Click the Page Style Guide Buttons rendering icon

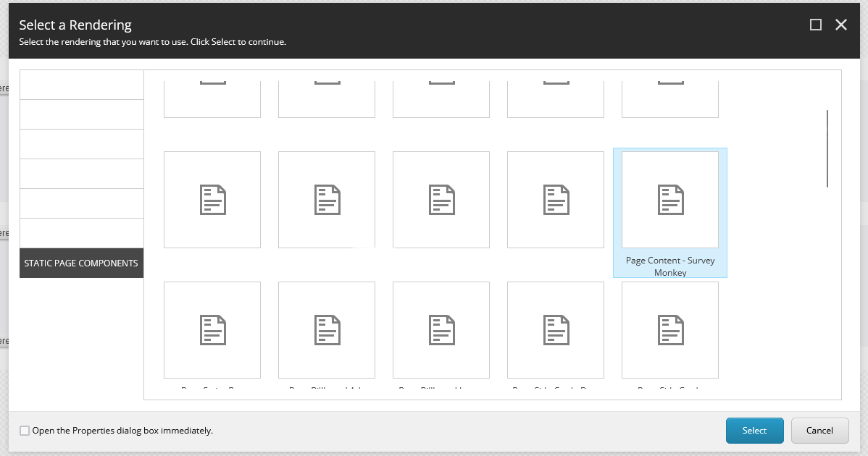555,330
